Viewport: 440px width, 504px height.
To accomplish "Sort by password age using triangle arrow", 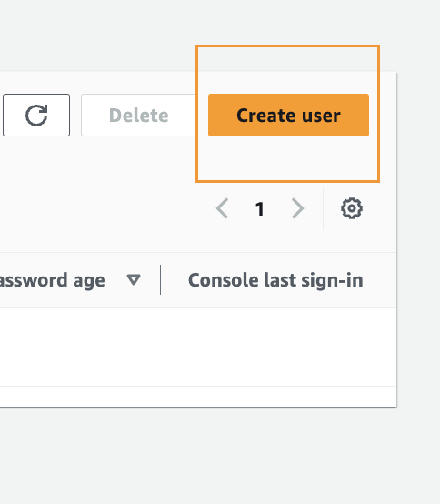I will pos(134,279).
